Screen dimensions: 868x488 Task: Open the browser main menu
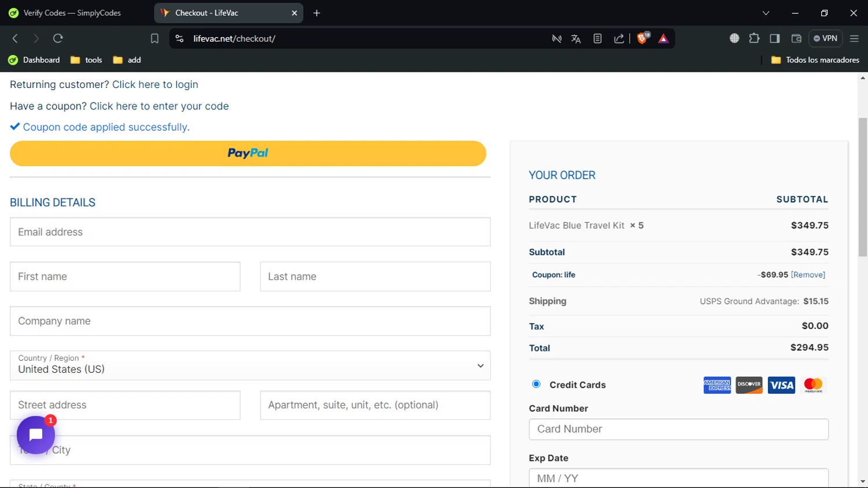[854, 38]
